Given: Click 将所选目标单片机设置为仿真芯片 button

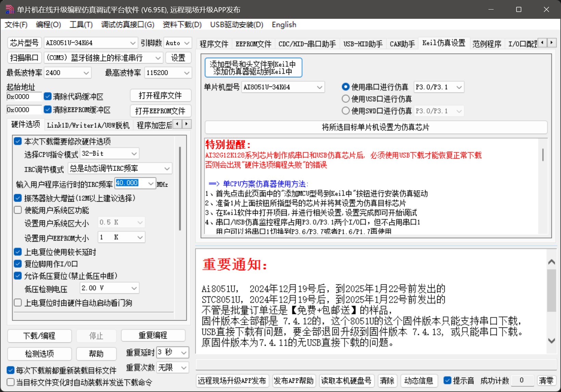Looking at the screenshot, I should [x=376, y=127].
